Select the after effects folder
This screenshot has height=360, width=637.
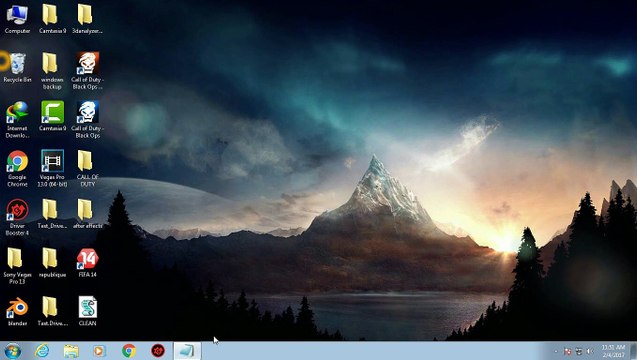point(87,214)
